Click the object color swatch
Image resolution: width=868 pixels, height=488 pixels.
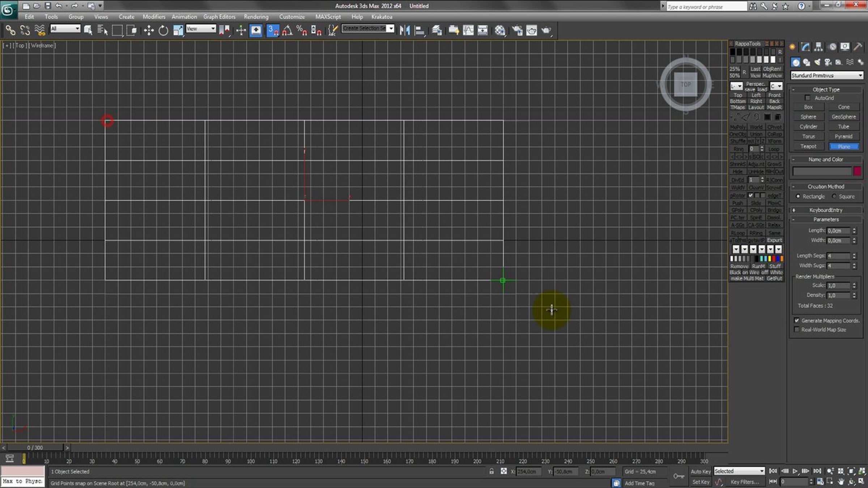tap(857, 171)
